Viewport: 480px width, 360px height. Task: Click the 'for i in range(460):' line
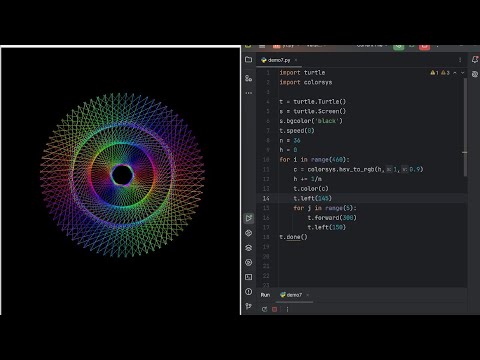(x=314, y=160)
